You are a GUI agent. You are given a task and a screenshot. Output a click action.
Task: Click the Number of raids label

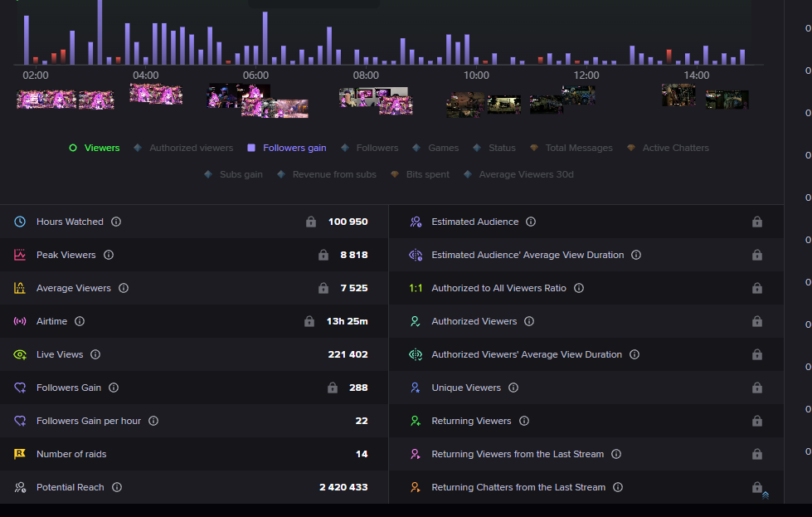pos(71,454)
